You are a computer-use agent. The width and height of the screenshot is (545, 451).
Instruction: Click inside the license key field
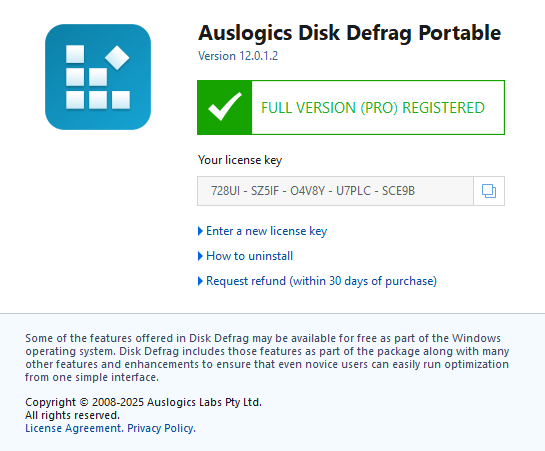335,191
